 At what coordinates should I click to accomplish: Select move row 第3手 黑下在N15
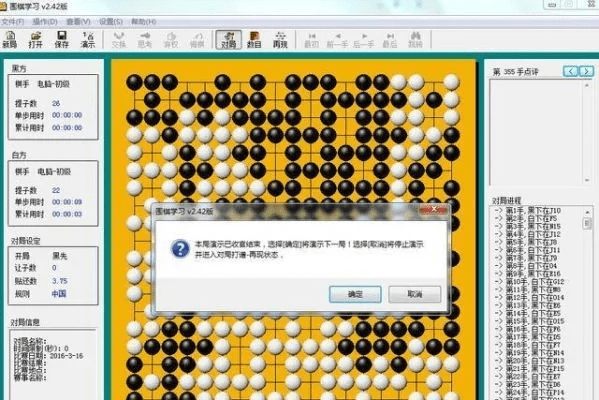(x=528, y=226)
